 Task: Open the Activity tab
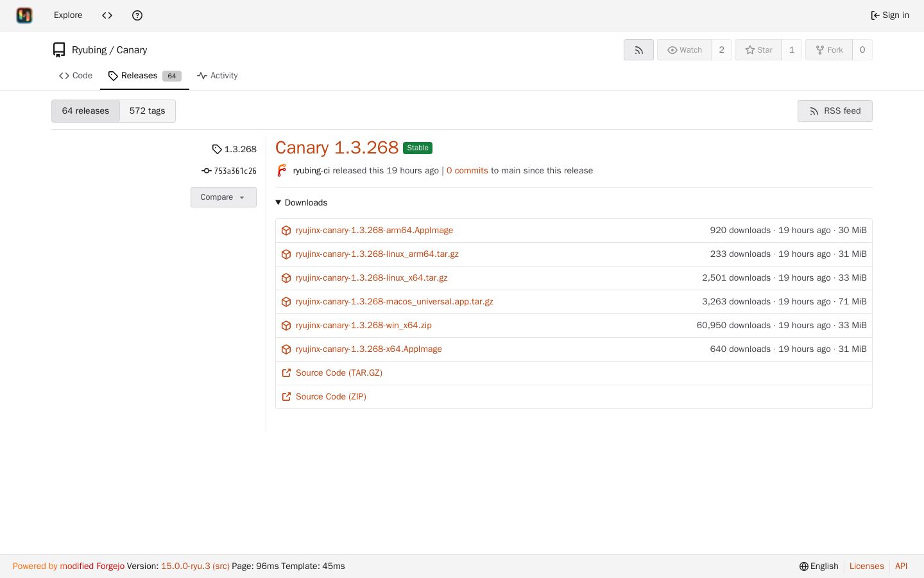click(x=217, y=76)
